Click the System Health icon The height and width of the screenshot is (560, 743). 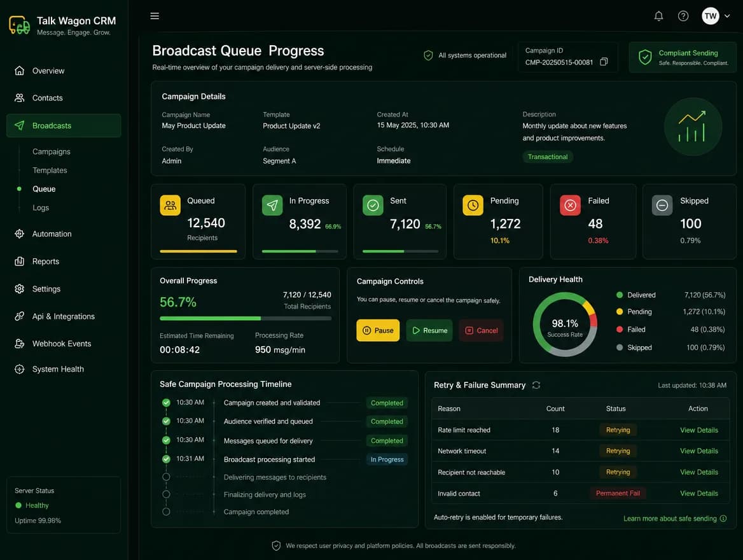20,369
